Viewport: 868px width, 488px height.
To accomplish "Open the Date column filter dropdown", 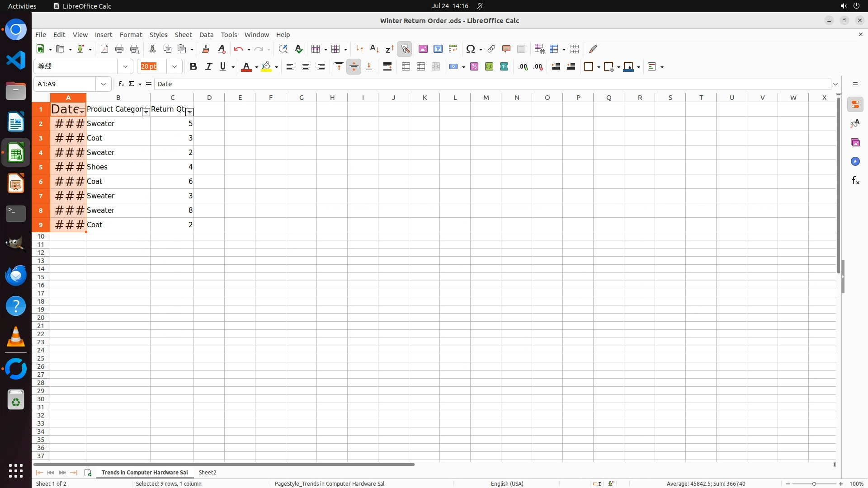I will (82, 112).
